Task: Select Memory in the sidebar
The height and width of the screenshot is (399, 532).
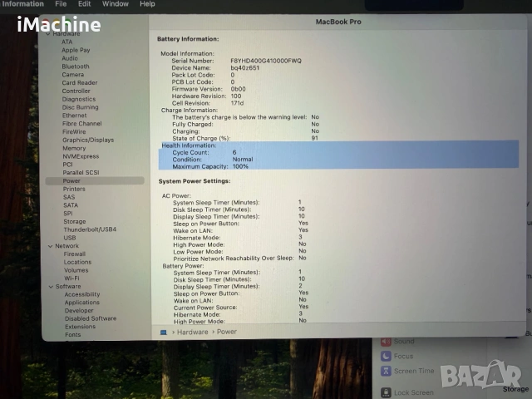Action: (74, 148)
